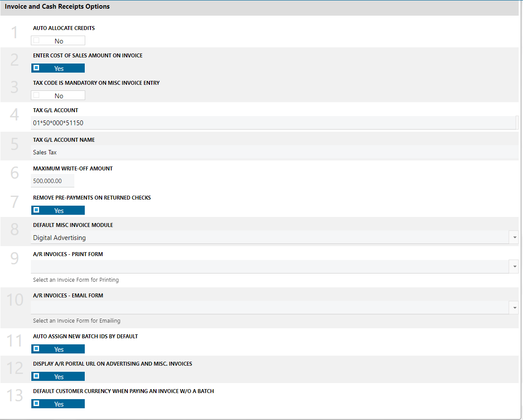Click the Invoice and Cash Receipts Options header

click(57, 7)
